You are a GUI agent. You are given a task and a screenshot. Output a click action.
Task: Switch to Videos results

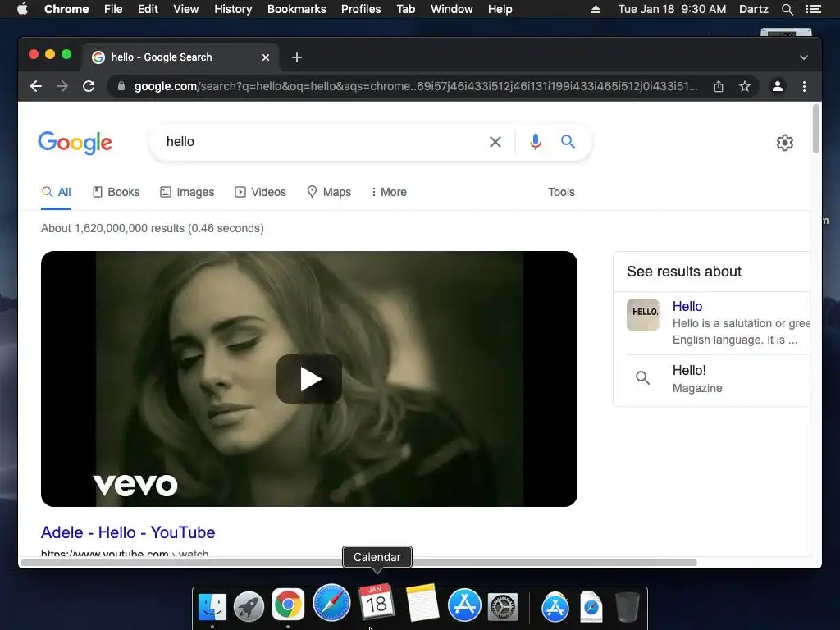(260, 192)
